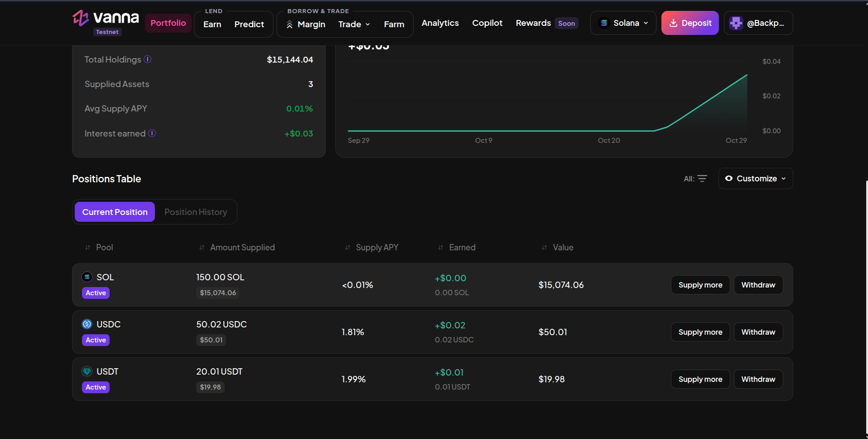Withdraw from the SOL position
Viewport: 868px width, 439px height.
pyautogui.click(x=758, y=285)
